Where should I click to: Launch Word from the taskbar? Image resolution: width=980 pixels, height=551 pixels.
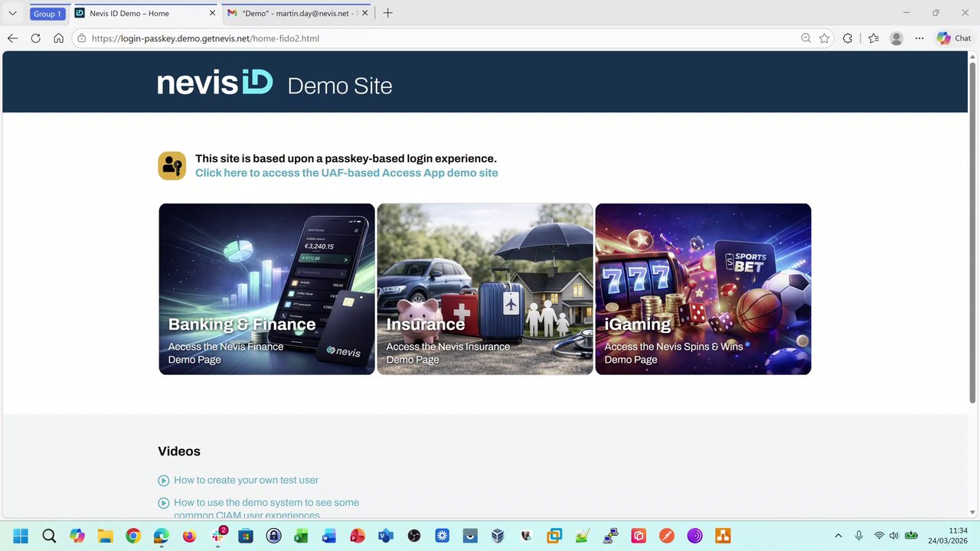pyautogui.click(x=329, y=536)
